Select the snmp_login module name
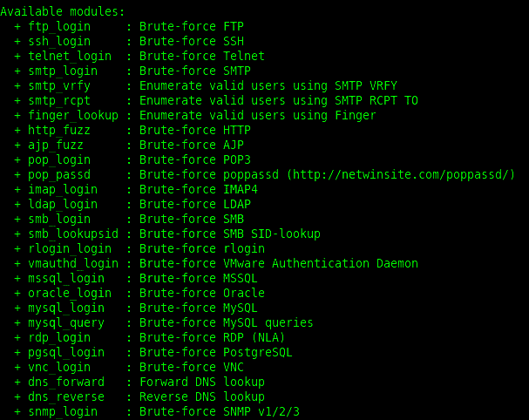This screenshot has height=420, width=529. pos(63,411)
